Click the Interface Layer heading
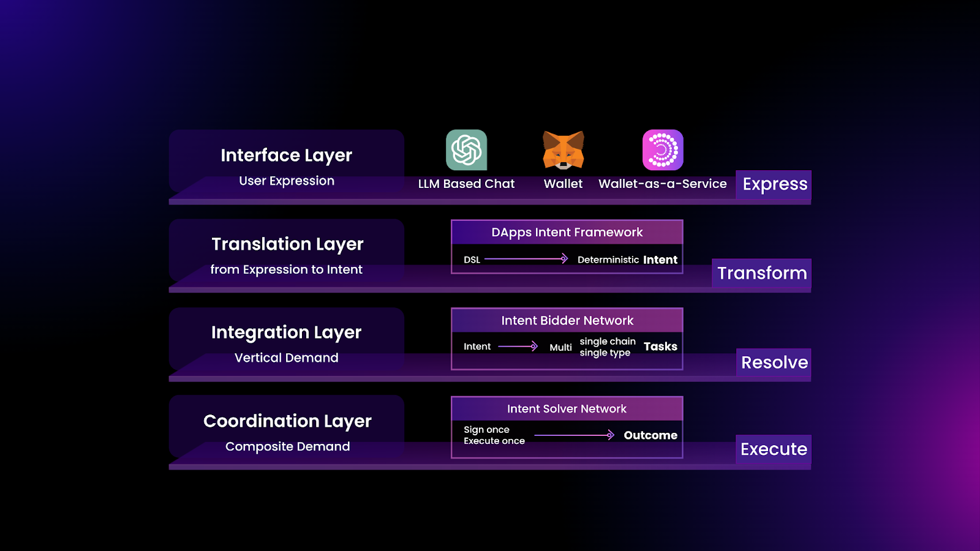980x551 pixels. click(287, 156)
